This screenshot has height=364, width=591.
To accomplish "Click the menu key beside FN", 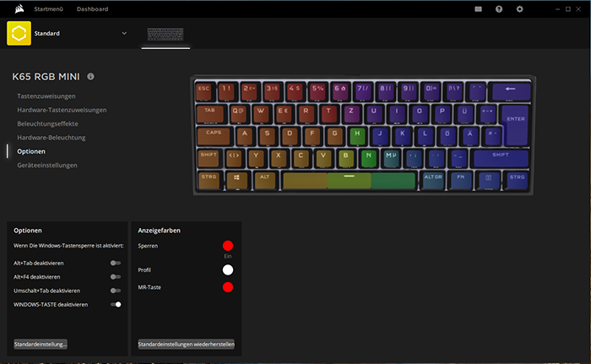I will pyautogui.click(x=489, y=180).
